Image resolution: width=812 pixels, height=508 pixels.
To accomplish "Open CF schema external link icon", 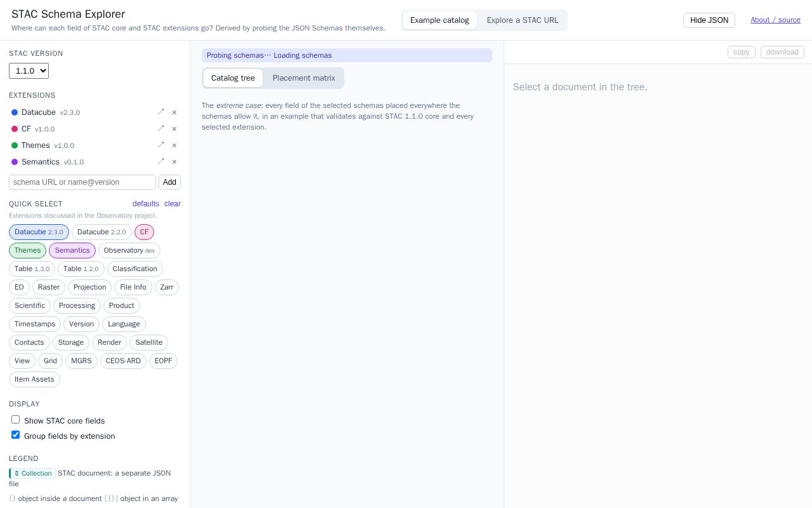I will click(161, 128).
